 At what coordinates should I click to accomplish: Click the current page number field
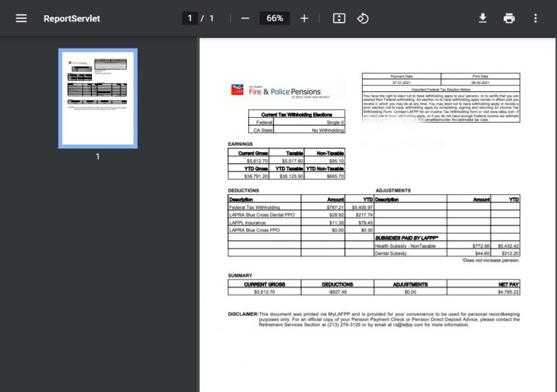click(x=190, y=18)
